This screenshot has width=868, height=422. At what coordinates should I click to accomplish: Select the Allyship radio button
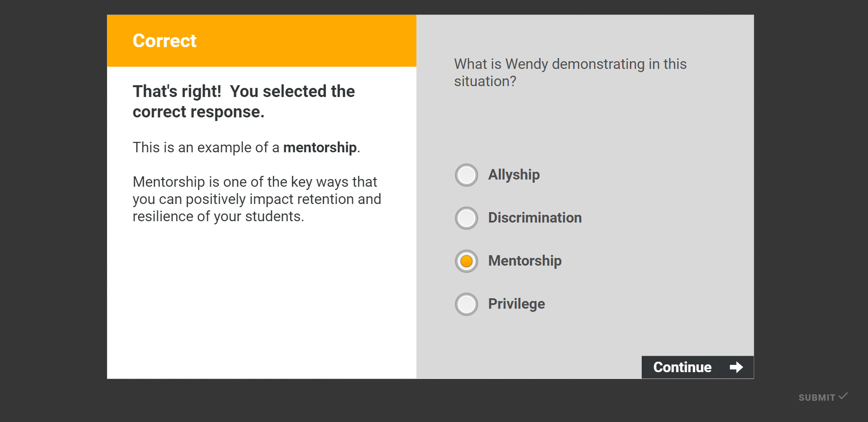pos(466,175)
